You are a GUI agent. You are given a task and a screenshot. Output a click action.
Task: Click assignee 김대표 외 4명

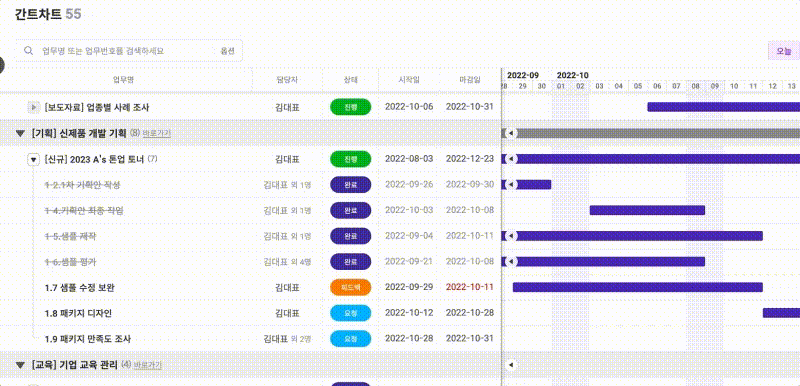tap(287, 262)
